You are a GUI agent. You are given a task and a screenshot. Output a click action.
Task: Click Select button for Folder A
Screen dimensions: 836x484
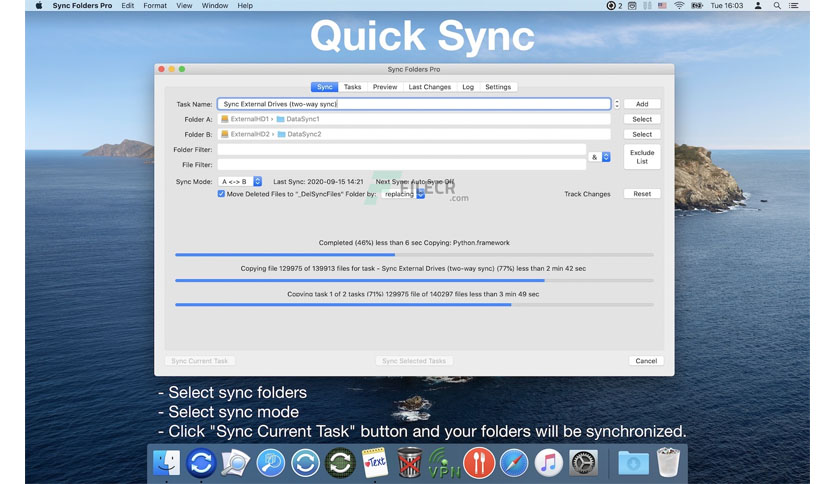(642, 119)
